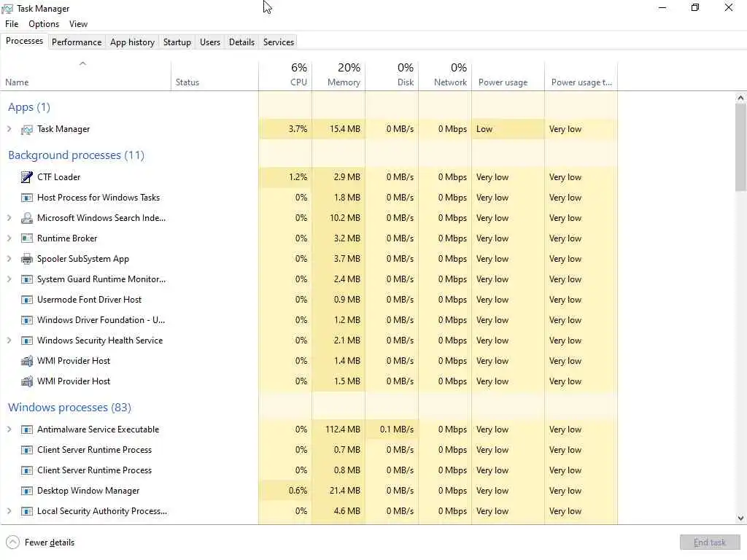Expand Windows Security Health Service row
The width and height of the screenshot is (747, 560).
(x=9, y=340)
